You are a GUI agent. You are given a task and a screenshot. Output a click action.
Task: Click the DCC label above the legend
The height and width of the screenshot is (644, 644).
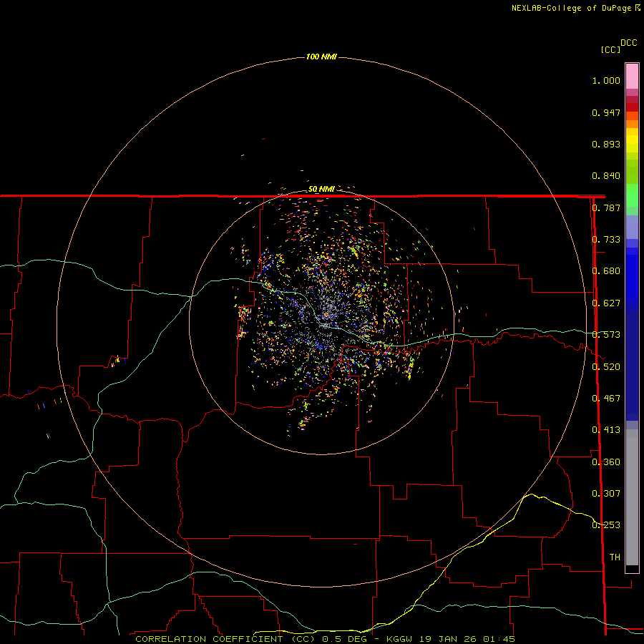click(x=629, y=43)
